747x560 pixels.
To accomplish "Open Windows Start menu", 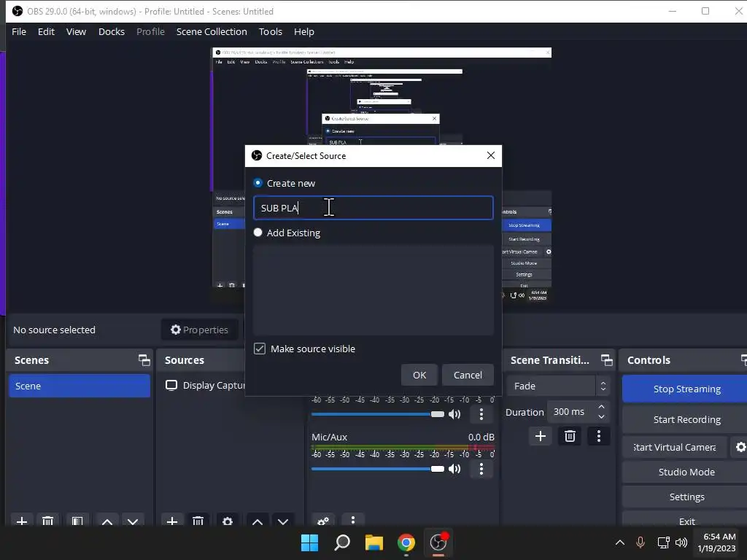I will [x=309, y=542].
